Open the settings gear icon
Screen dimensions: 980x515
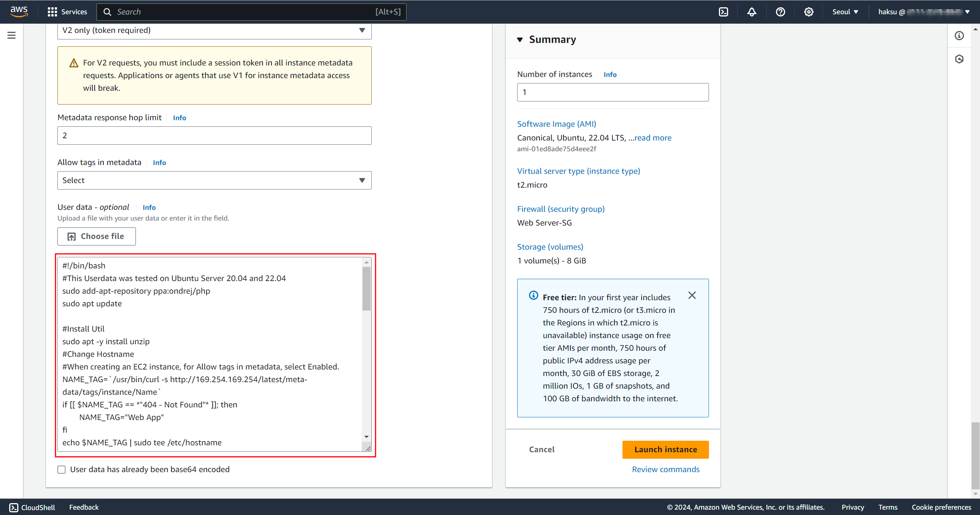coord(808,12)
